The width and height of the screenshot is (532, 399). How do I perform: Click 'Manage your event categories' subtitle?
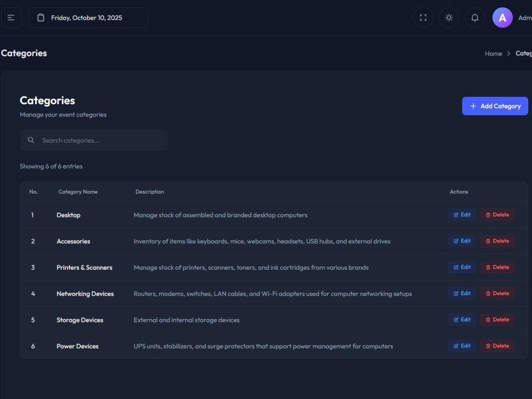[63, 115]
